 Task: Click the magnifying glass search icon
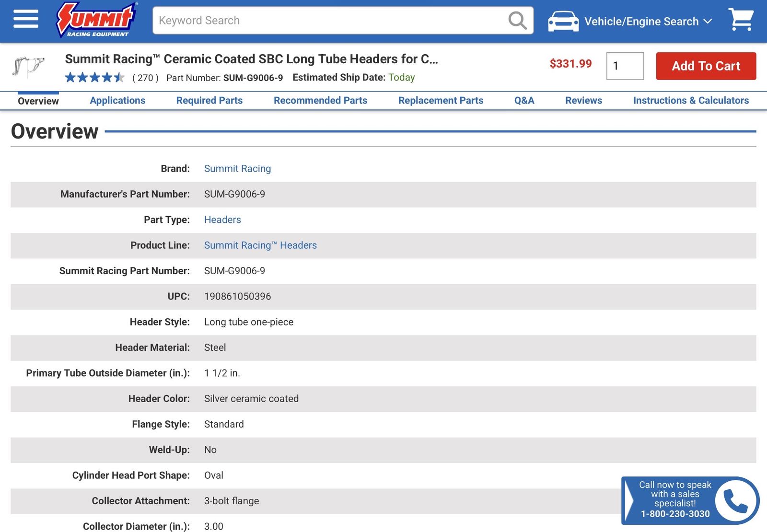[517, 21]
